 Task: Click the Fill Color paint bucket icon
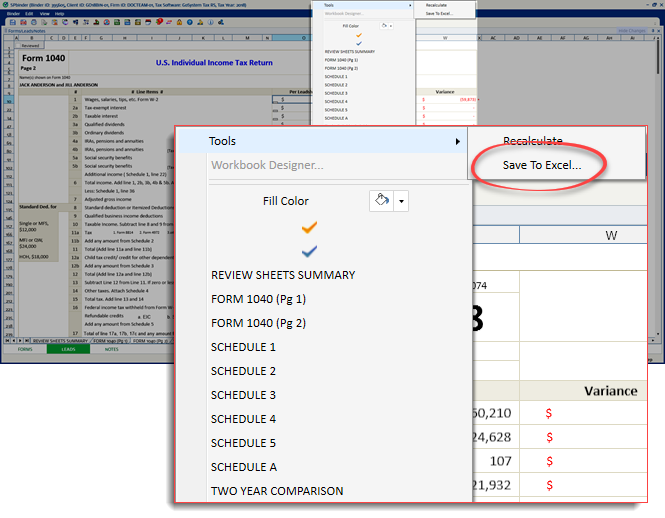[x=381, y=201]
